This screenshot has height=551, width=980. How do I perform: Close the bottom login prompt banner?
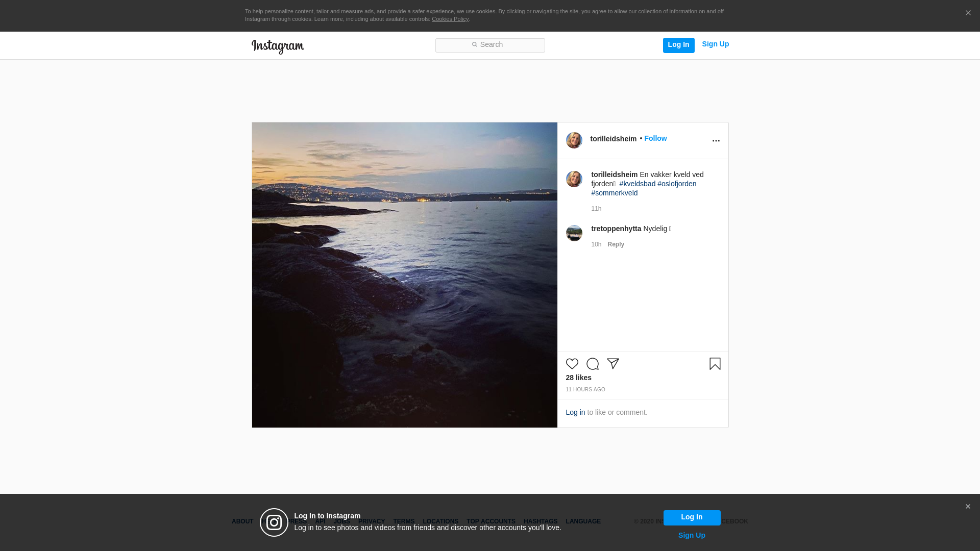(967, 507)
